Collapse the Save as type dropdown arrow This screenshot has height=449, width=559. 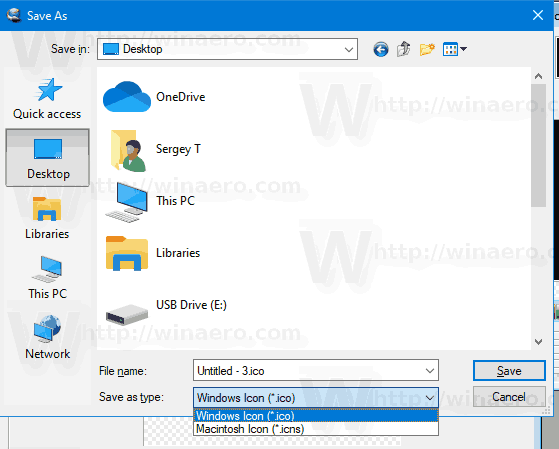point(430,398)
